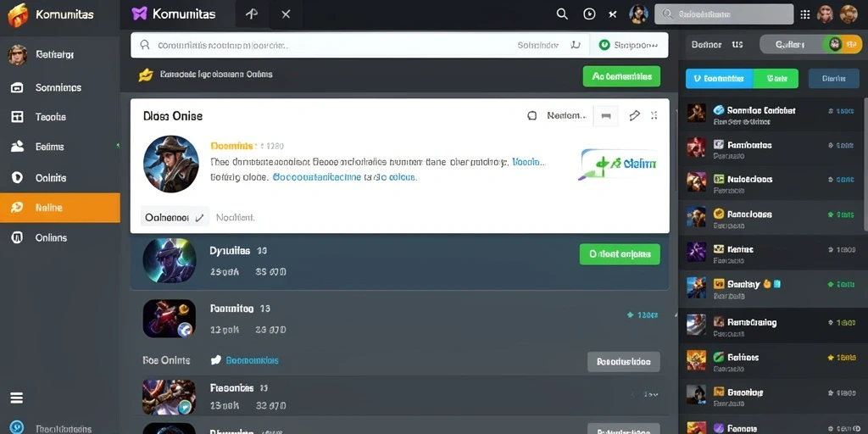Open the Dynuiitas round avatar thumbnail
This screenshot has width=868, height=434.
(170, 261)
